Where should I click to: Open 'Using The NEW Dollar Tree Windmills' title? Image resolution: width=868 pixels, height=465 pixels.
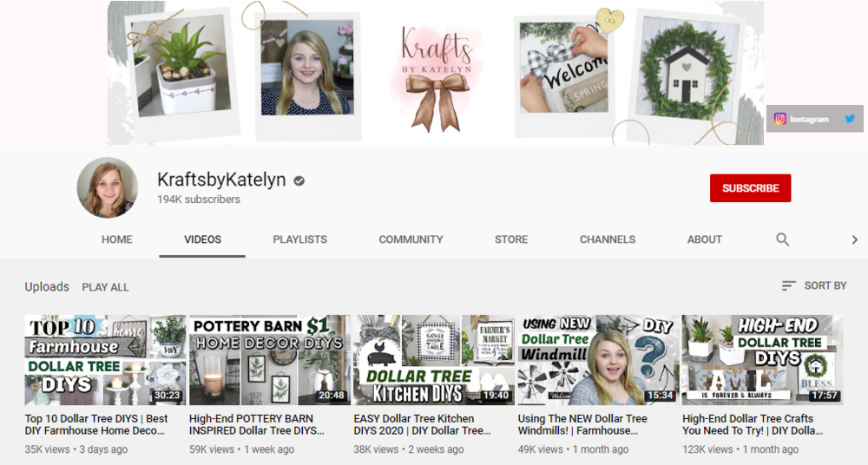point(582,424)
